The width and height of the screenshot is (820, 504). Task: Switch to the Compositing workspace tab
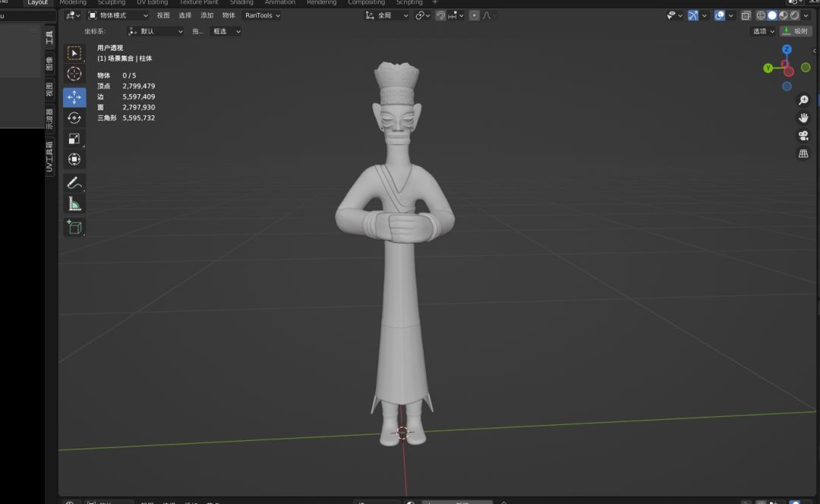(366, 2)
